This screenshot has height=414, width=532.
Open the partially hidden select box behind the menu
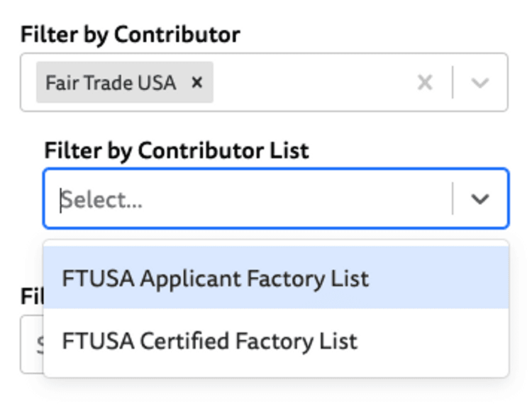pos(32,345)
